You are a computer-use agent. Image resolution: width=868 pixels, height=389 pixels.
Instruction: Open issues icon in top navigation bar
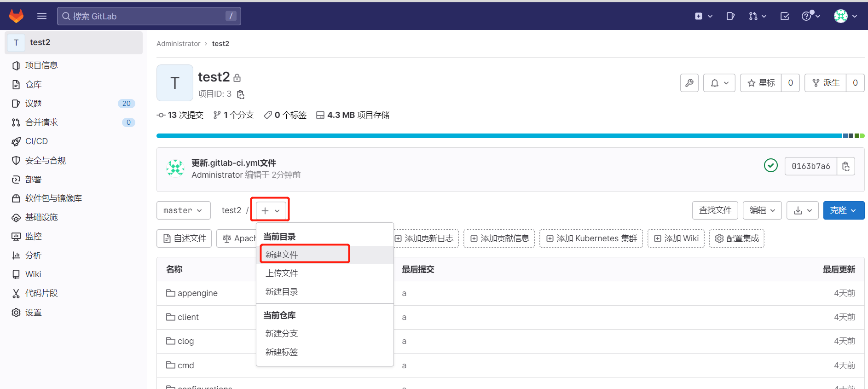click(x=730, y=16)
